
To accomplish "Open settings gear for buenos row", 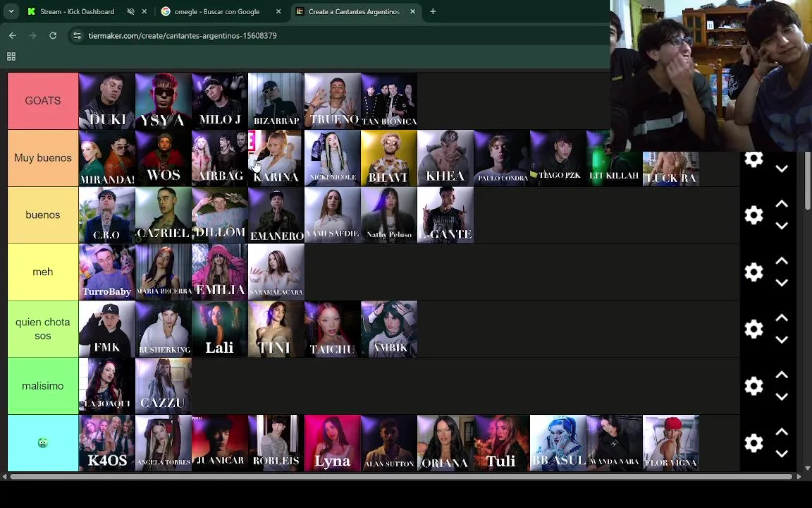I will [753, 214].
